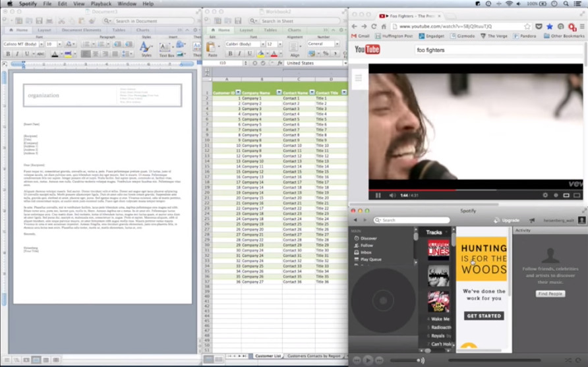
Task: Open the Word font color dropdown arrow
Action: coord(61,54)
